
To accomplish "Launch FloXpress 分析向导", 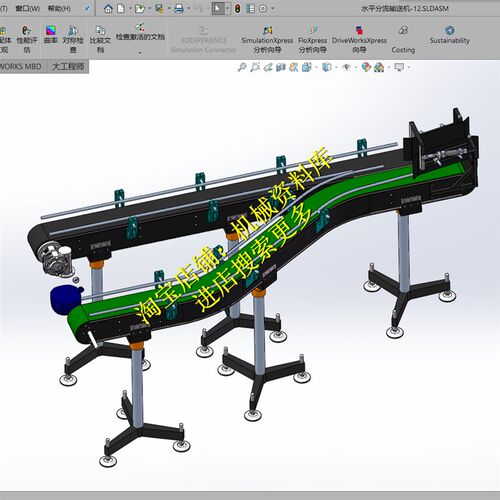I will click(x=313, y=40).
